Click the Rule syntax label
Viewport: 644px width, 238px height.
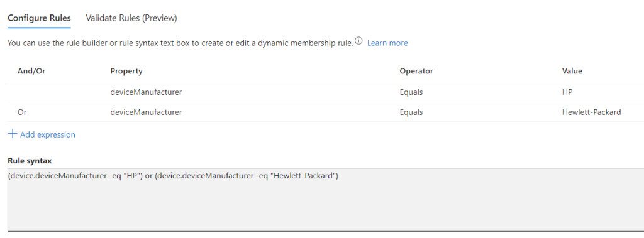[30, 161]
